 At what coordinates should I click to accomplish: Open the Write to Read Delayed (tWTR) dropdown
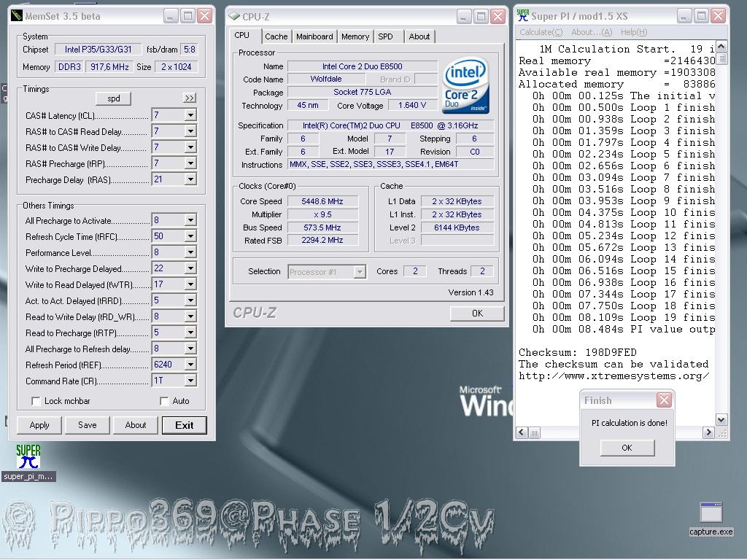click(190, 285)
